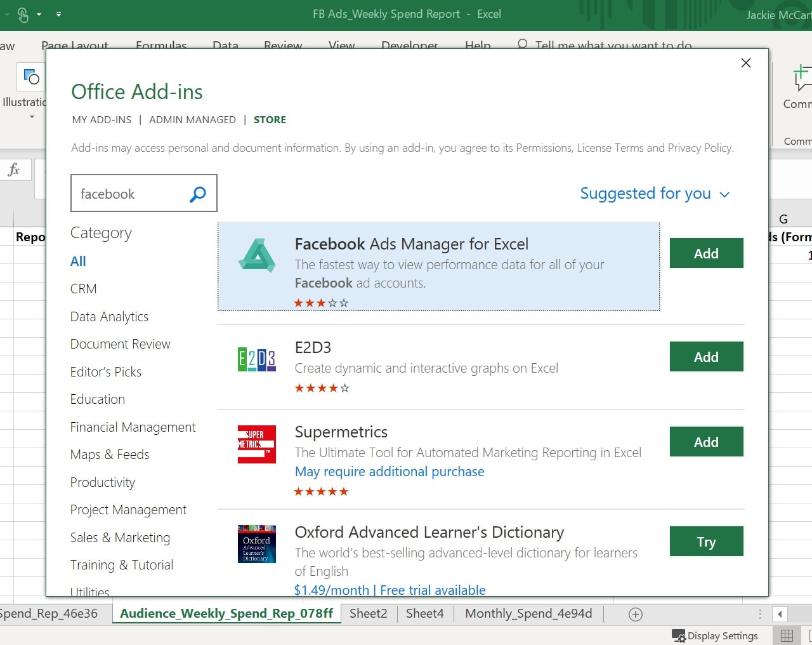This screenshot has width=812, height=645.
Task: Open Display Settings in status bar
Action: point(715,635)
